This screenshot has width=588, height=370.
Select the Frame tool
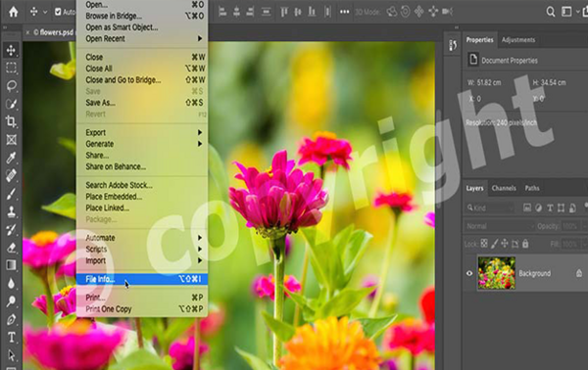11,139
